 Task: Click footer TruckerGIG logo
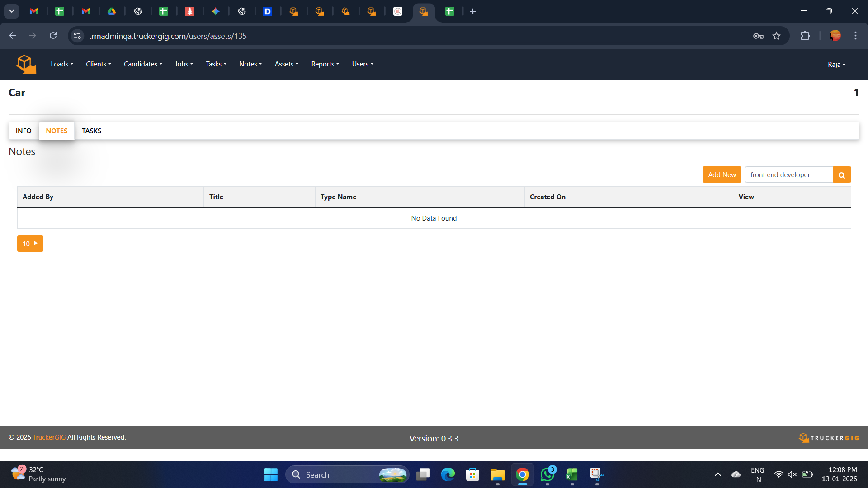pyautogui.click(x=829, y=438)
